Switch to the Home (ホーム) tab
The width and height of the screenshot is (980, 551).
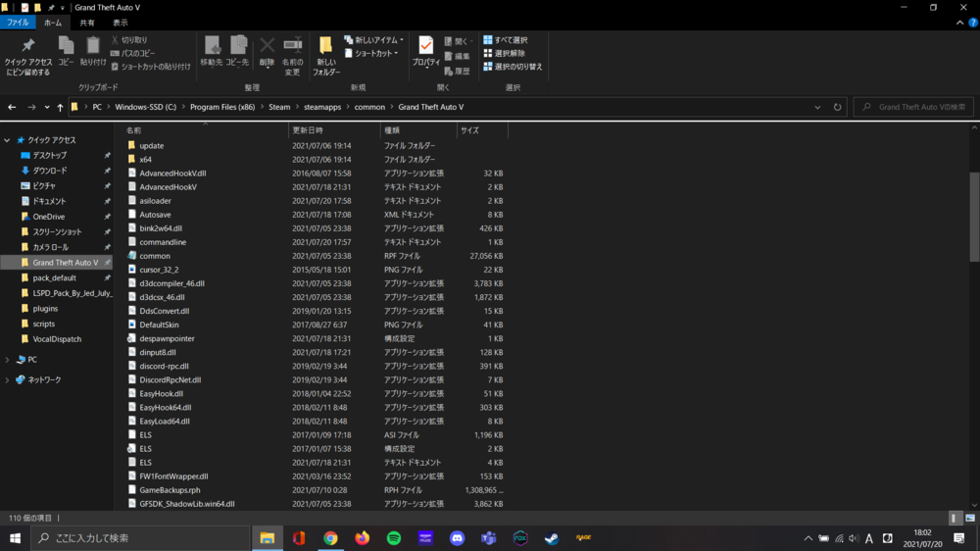pos(53,23)
